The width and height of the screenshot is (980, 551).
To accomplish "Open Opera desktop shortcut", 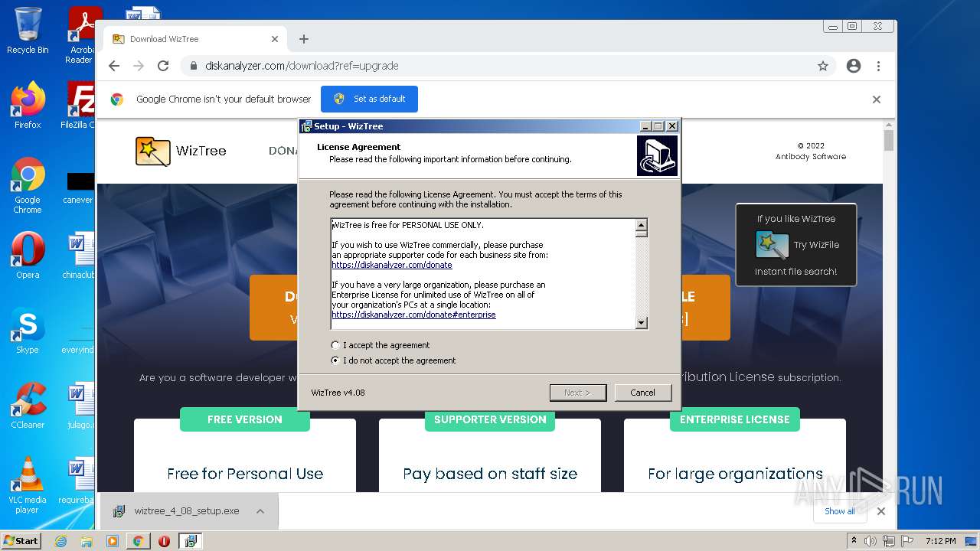I will (28, 256).
